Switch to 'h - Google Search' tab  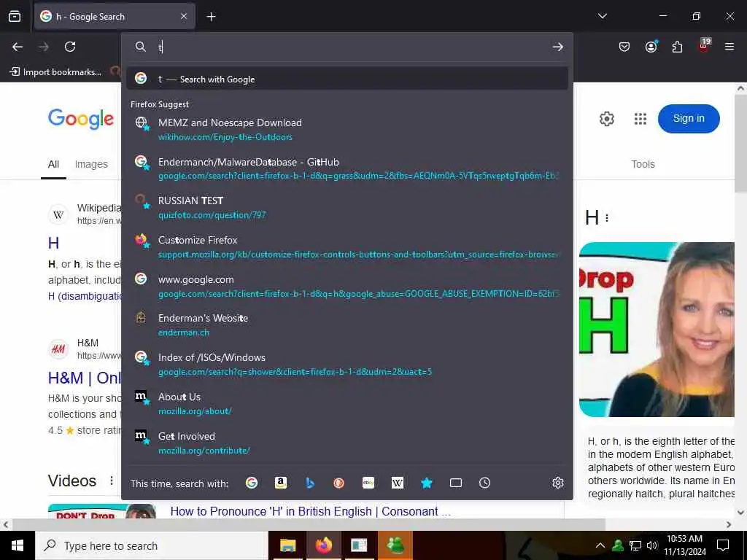pos(115,16)
